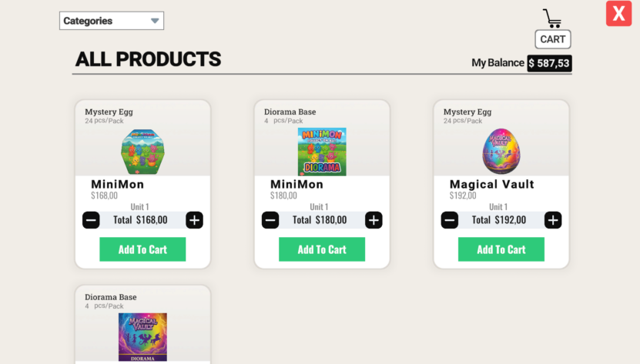This screenshot has width=640, height=364.
Task: Click the Magical Vault product title
Action: click(x=492, y=185)
